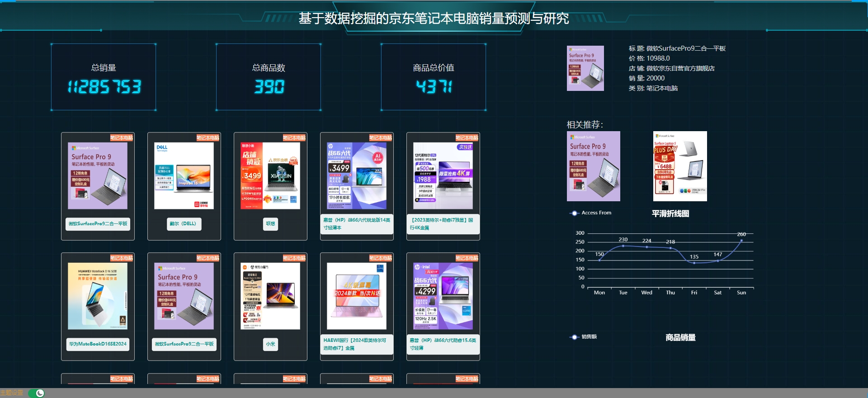Click the 300 value on the chart y-axis
The width and height of the screenshot is (868, 398).
[580, 233]
